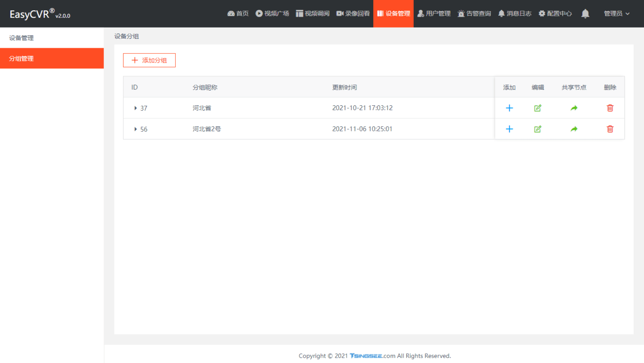Switch to 录像回看 page
This screenshot has width=644, height=363.
[353, 14]
